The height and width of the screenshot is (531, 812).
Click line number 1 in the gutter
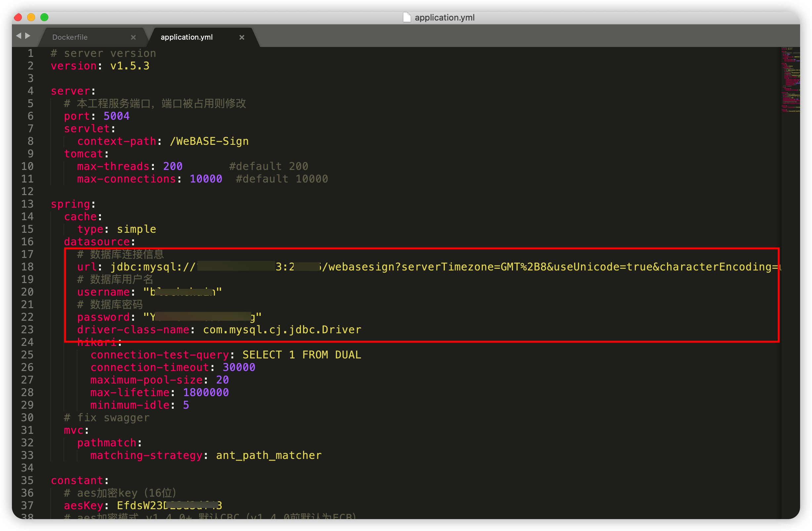coord(31,53)
